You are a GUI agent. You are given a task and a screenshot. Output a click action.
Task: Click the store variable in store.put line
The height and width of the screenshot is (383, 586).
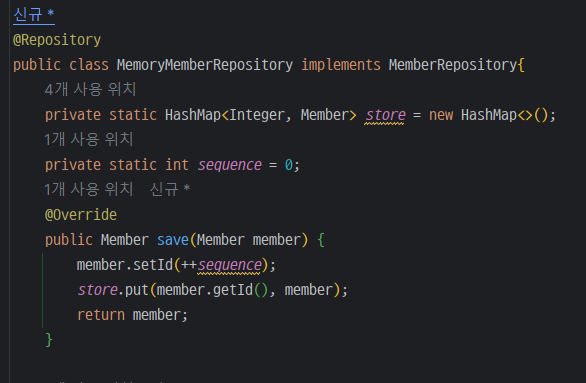[x=97, y=290]
